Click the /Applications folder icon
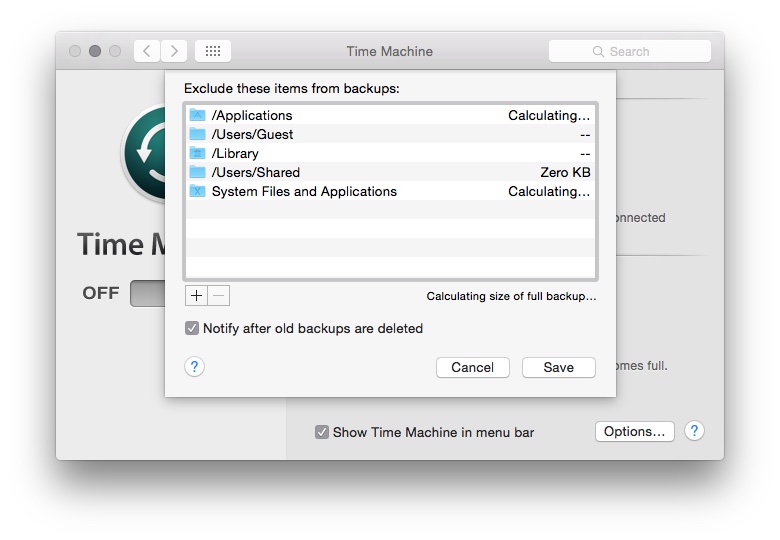 pos(197,115)
